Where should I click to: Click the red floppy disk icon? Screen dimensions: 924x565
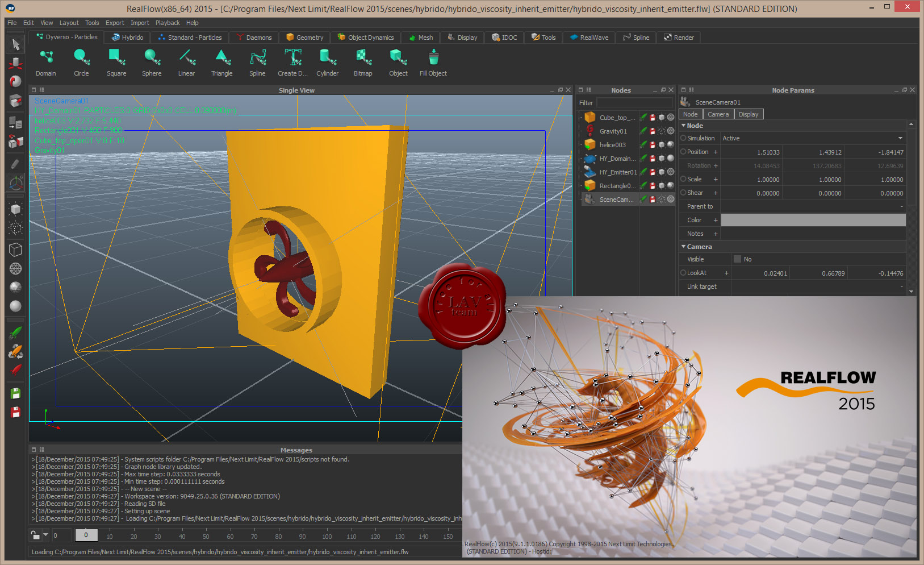15,412
